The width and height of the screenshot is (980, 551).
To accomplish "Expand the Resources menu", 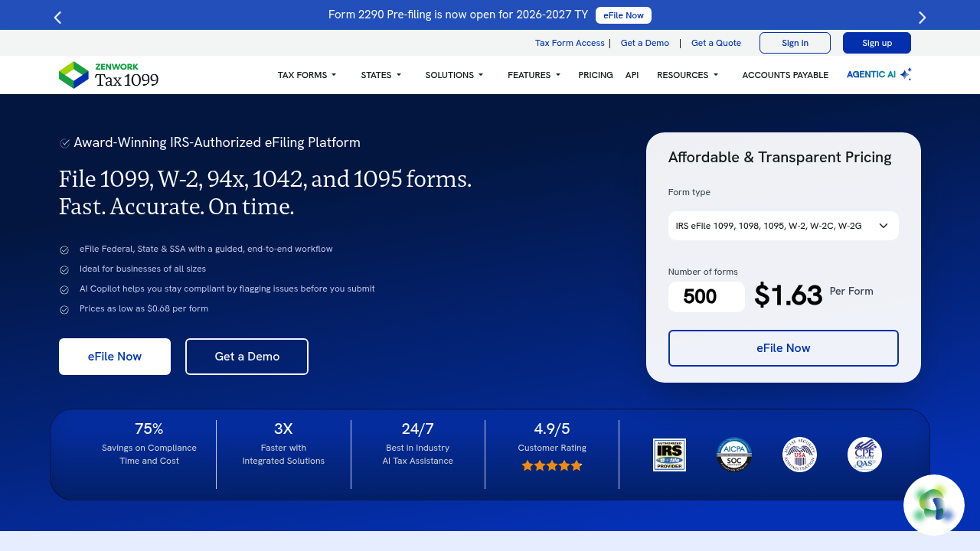I will point(688,75).
